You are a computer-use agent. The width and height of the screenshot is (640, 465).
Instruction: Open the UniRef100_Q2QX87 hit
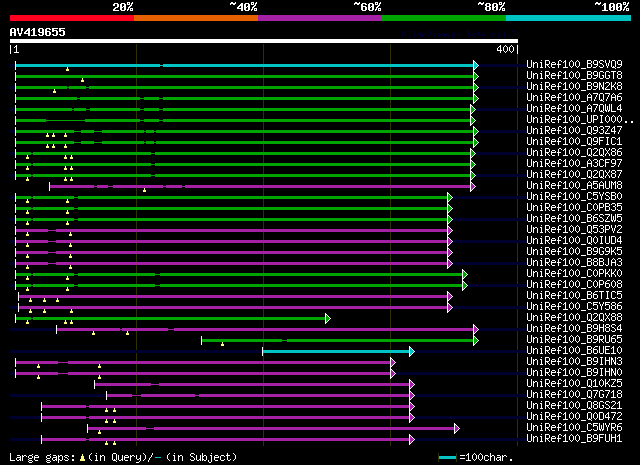click(x=574, y=175)
